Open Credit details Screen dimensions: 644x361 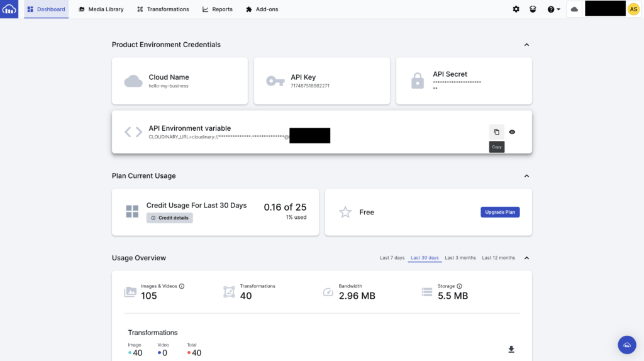(170, 218)
